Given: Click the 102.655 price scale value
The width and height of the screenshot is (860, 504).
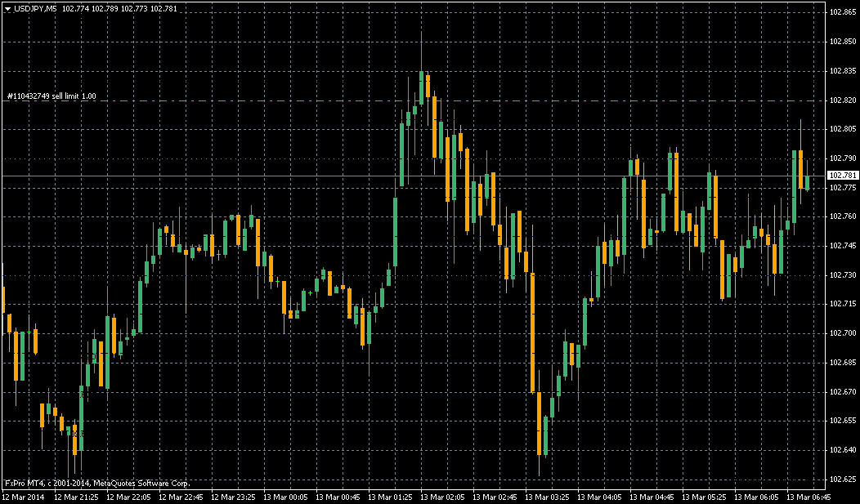Looking at the screenshot, I should (x=842, y=421).
